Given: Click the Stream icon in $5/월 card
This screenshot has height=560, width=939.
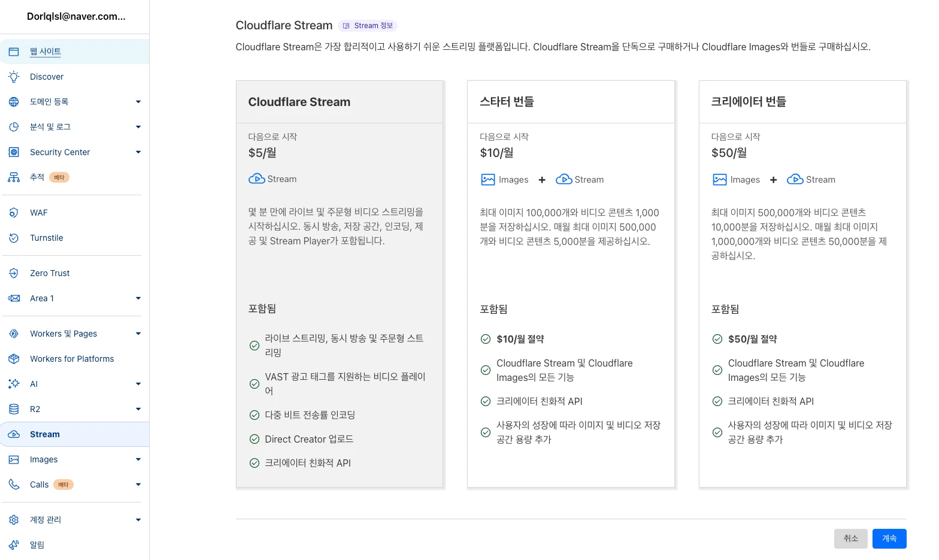Looking at the screenshot, I should coord(256,178).
